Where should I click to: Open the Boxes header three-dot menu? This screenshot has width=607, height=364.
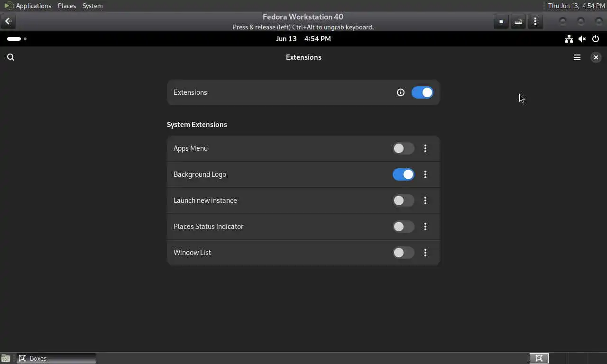click(535, 21)
